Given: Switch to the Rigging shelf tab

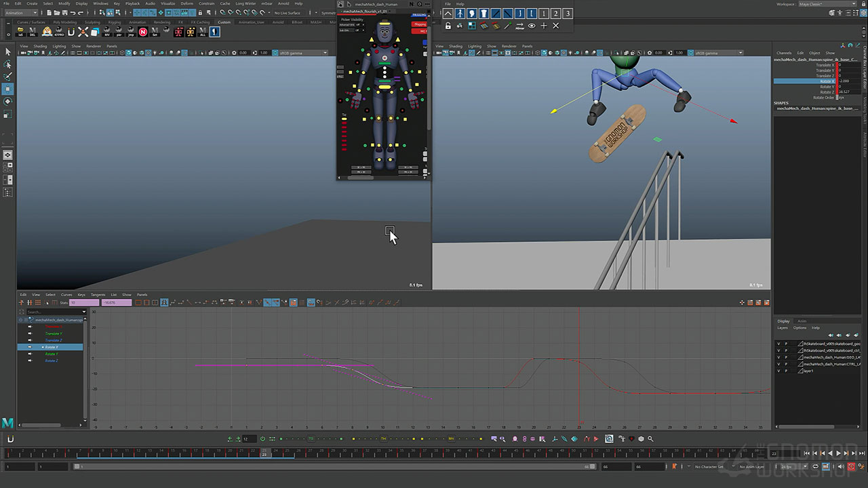Looking at the screenshot, I should tap(115, 22).
